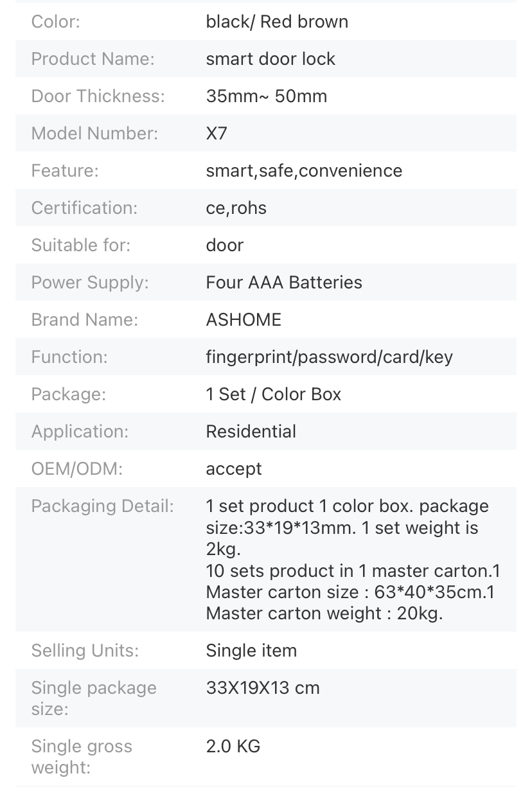
Task: Click the 'fingerprint/password/card/key' function value
Action: tap(329, 357)
